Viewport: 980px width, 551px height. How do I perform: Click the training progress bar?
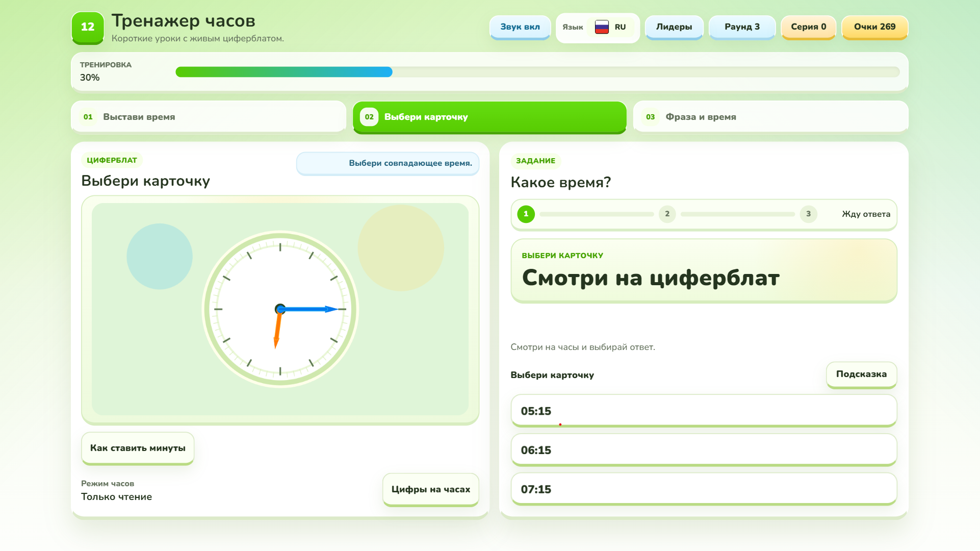pyautogui.click(x=537, y=72)
